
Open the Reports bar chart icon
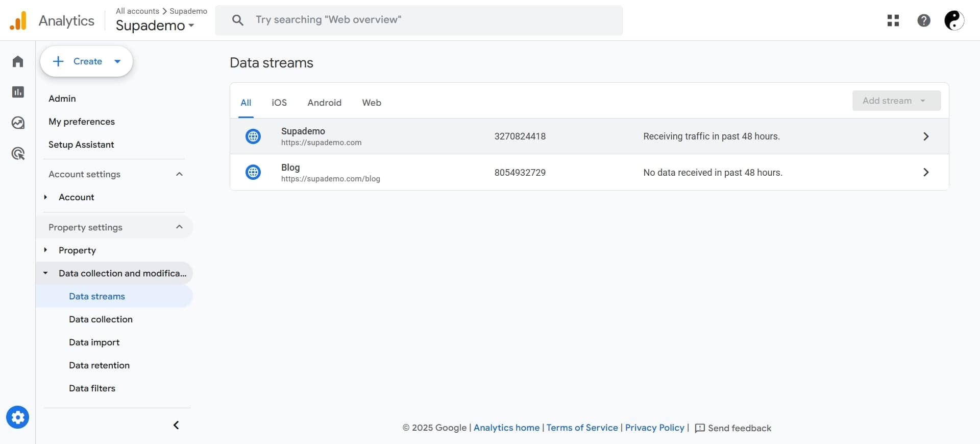18,92
